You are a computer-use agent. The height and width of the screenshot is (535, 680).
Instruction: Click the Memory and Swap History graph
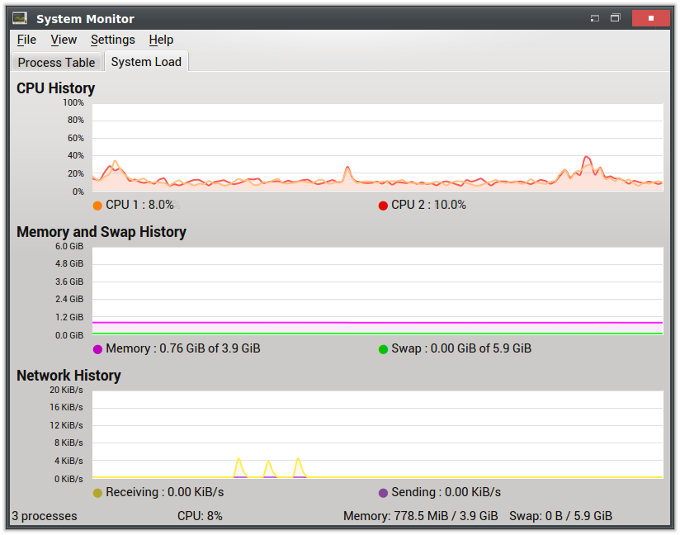click(x=377, y=291)
